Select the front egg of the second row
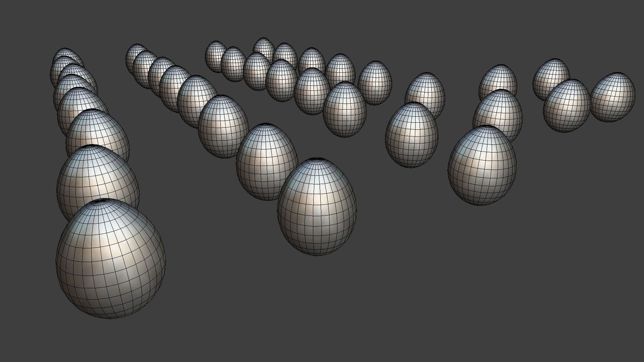The image size is (644, 362). pyautogui.click(x=317, y=207)
